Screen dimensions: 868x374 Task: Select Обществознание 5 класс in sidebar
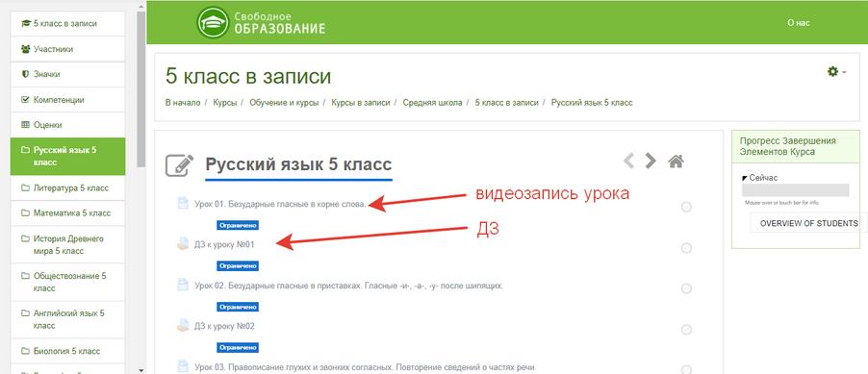tap(67, 282)
